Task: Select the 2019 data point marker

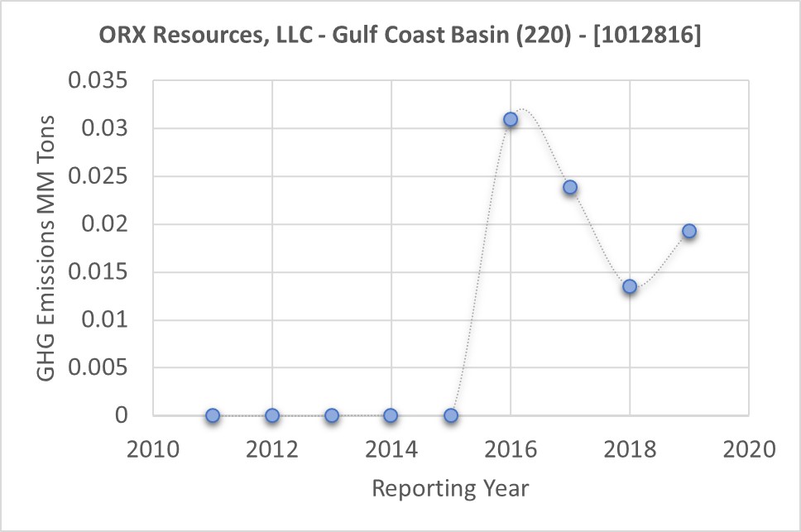Action: click(689, 231)
